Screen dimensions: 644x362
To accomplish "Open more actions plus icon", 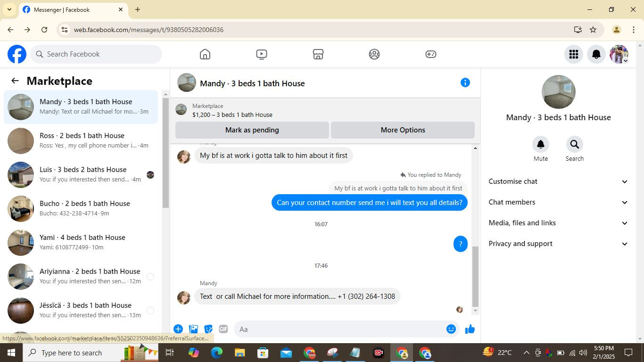I will click(x=178, y=329).
